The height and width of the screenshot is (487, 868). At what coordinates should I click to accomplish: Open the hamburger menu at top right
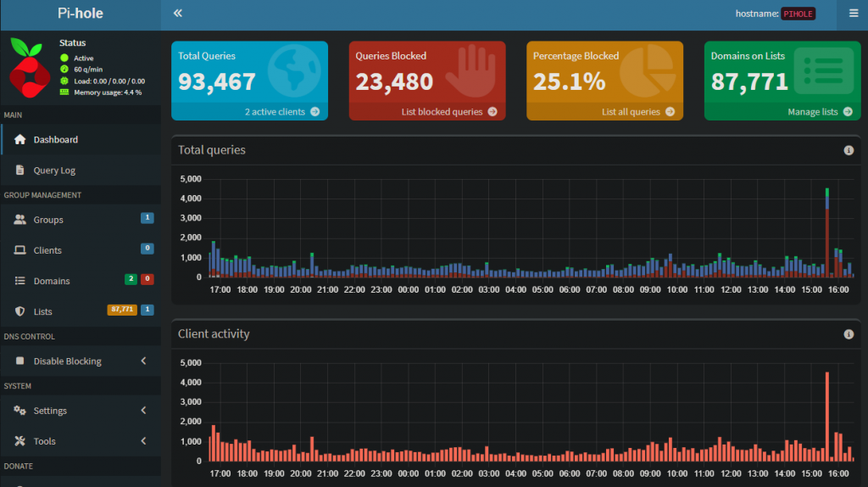pos(853,14)
